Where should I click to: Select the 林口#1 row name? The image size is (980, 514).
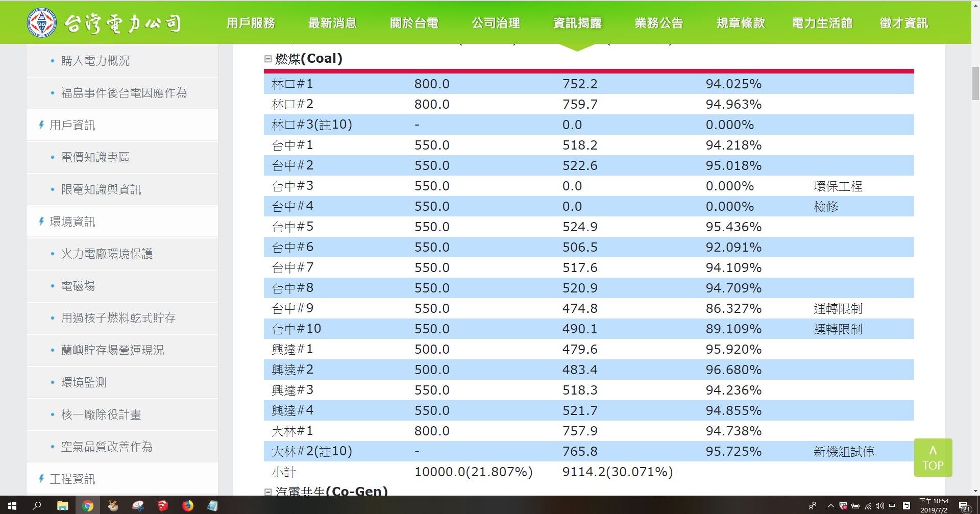tap(292, 84)
